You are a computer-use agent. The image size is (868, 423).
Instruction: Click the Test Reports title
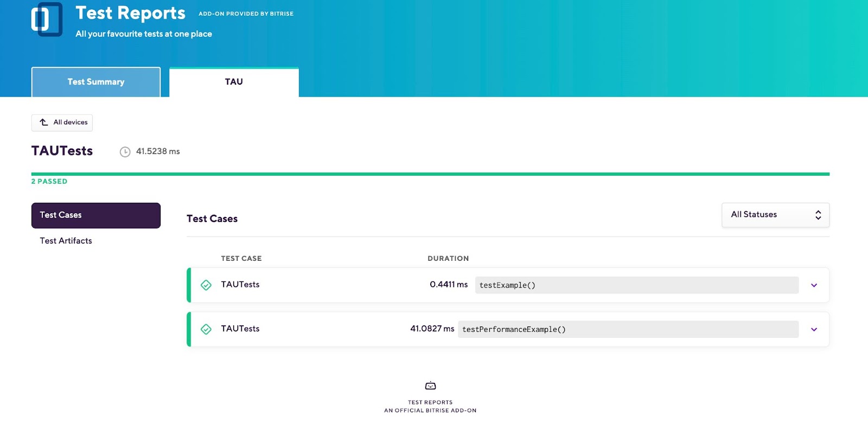click(130, 13)
